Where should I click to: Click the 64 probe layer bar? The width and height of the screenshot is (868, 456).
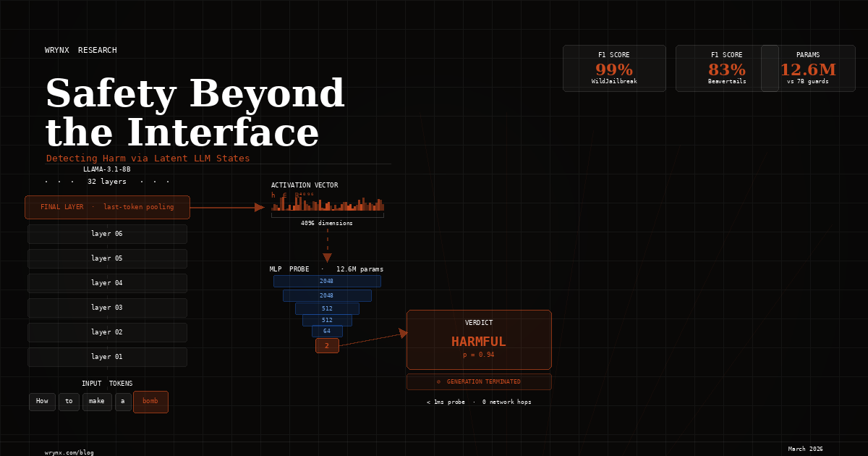pyautogui.click(x=327, y=331)
